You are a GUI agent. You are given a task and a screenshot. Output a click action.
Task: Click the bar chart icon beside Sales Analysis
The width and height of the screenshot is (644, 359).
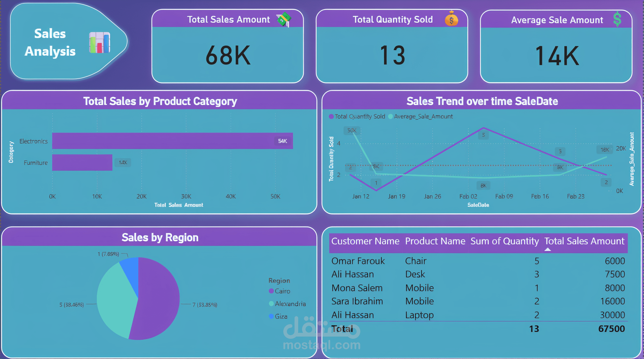click(100, 43)
